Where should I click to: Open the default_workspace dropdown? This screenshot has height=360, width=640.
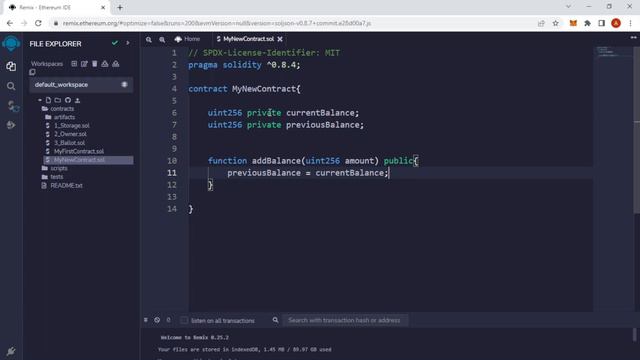(x=81, y=84)
